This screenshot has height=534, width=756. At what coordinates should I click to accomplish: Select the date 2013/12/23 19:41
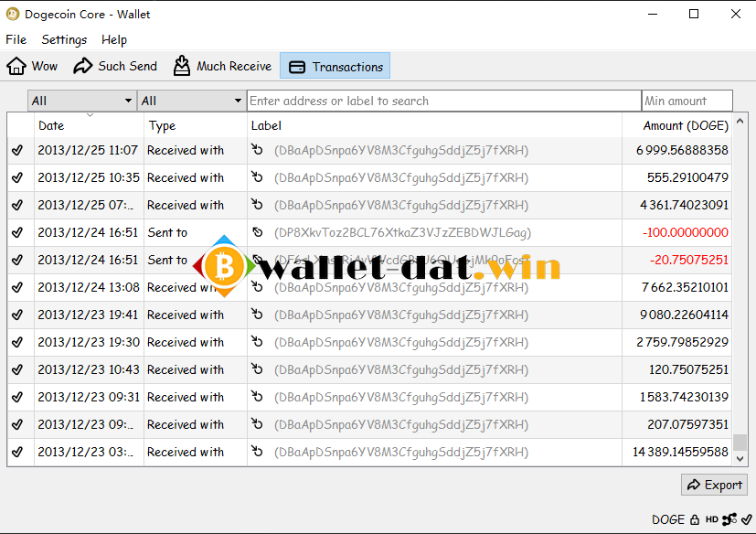pyautogui.click(x=89, y=315)
